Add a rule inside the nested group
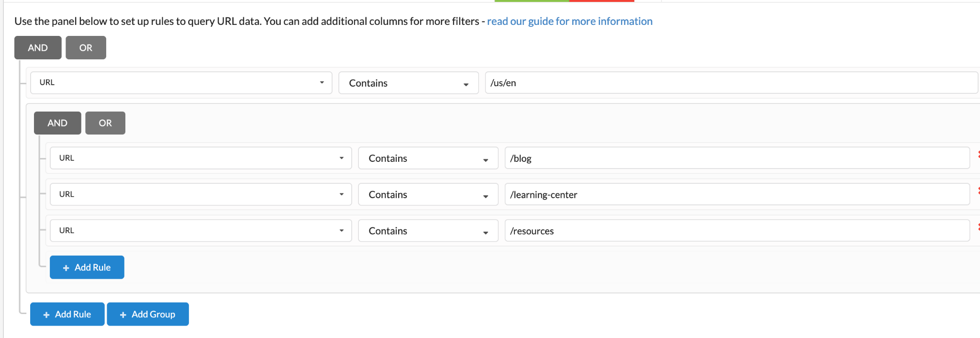The height and width of the screenshot is (338, 980). 87,267
